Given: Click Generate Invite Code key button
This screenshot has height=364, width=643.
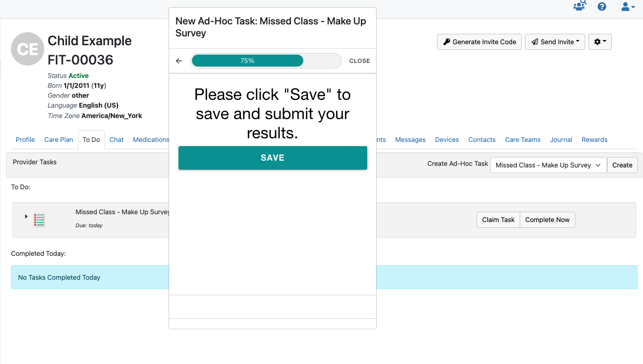Looking at the screenshot, I should (x=480, y=42).
